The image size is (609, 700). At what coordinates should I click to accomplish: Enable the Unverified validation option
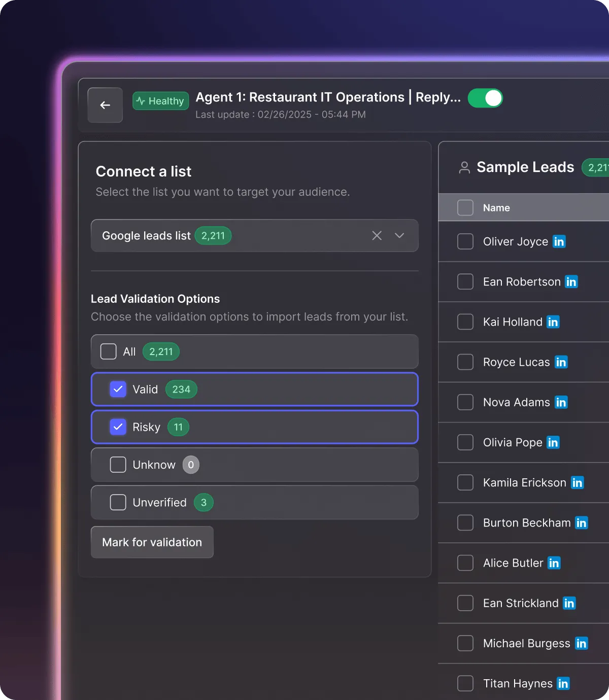coord(117,502)
